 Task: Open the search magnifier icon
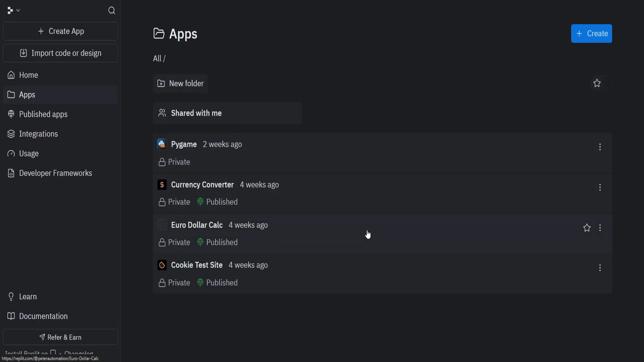[112, 11]
